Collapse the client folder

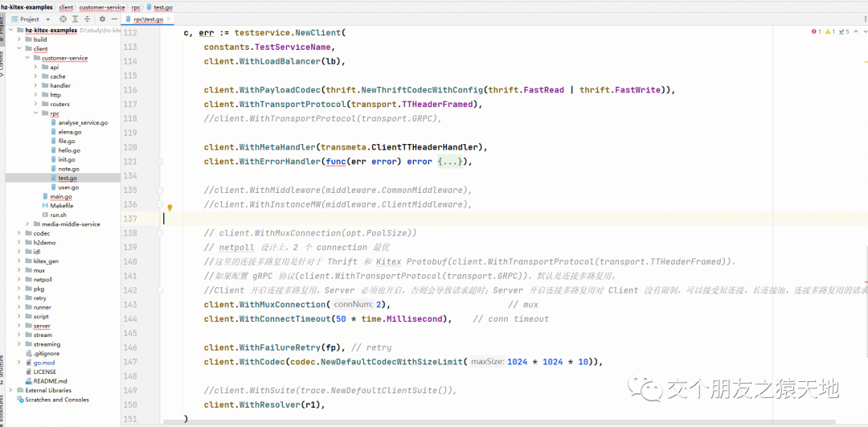pos(20,49)
